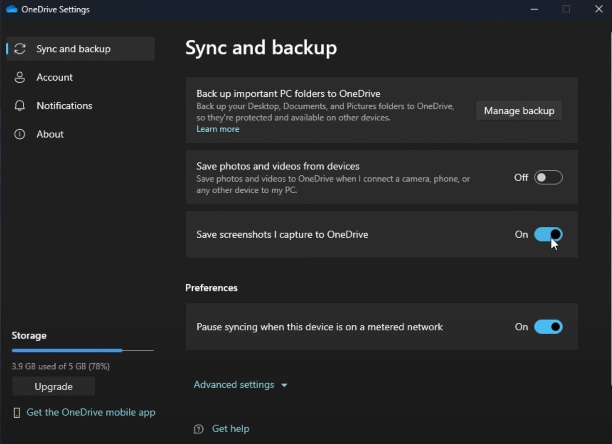Image resolution: width=612 pixels, height=444 pixels.
Task: Click the sync arrows icon in sidebar
Action: pyautogui.click(x=20, y=49)
